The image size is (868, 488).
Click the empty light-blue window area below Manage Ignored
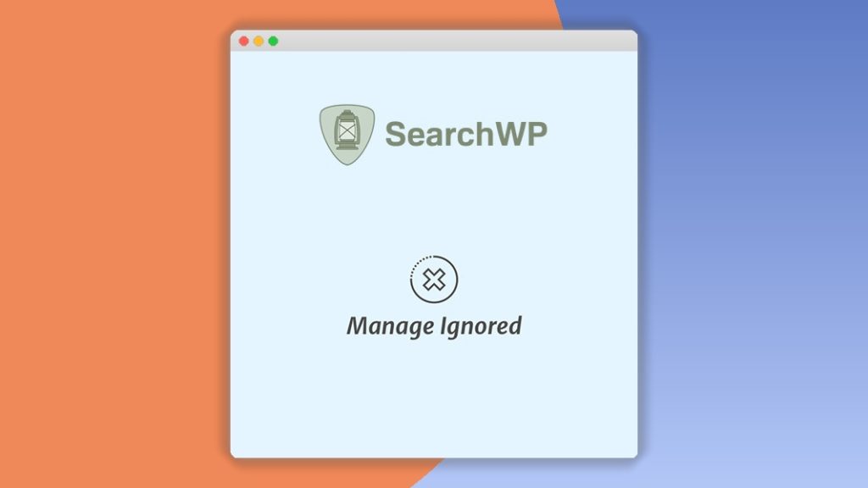tap(434, 398)
